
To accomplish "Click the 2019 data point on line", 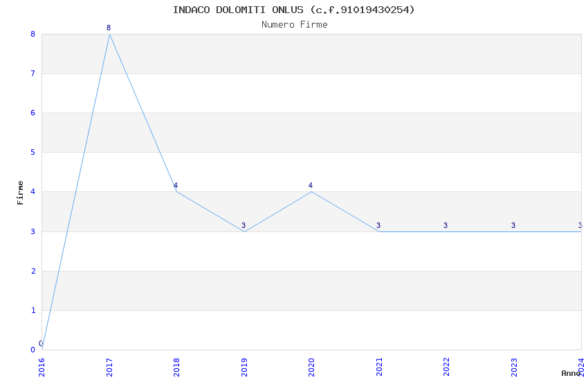I will pyautogui.click(x=244, y=231).
